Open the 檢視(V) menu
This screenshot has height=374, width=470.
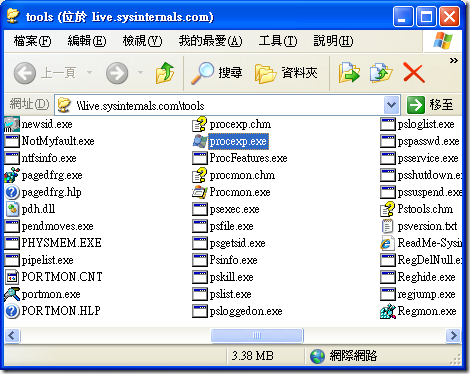click(x=142, y=41)
